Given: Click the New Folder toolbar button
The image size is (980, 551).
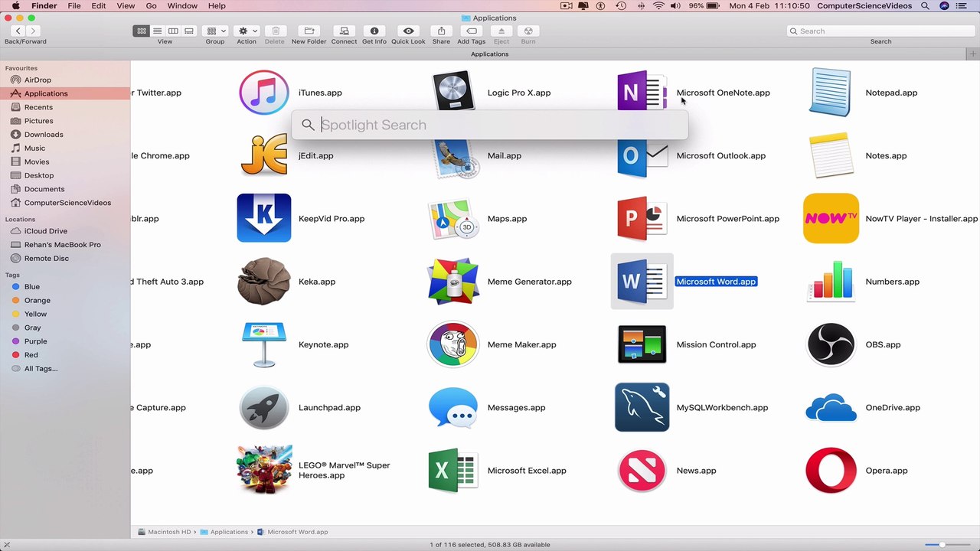Looking at the screenshot, I should (x=309, y=31).
